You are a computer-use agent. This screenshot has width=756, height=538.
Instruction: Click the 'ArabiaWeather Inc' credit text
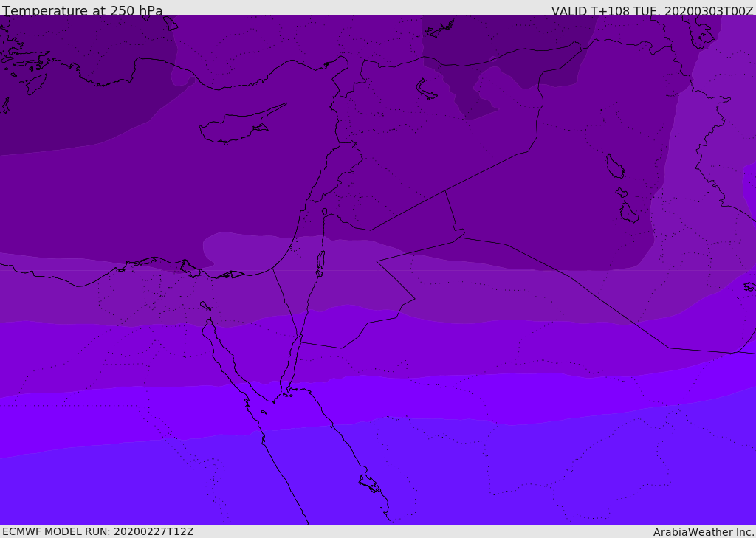[703, 532]
